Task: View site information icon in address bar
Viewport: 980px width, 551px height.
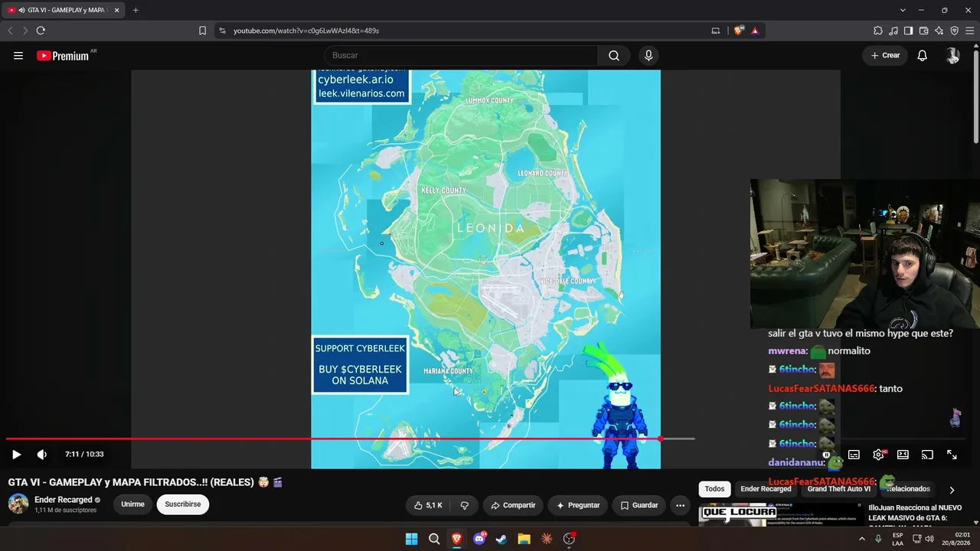Action: (x=222, y=31)
